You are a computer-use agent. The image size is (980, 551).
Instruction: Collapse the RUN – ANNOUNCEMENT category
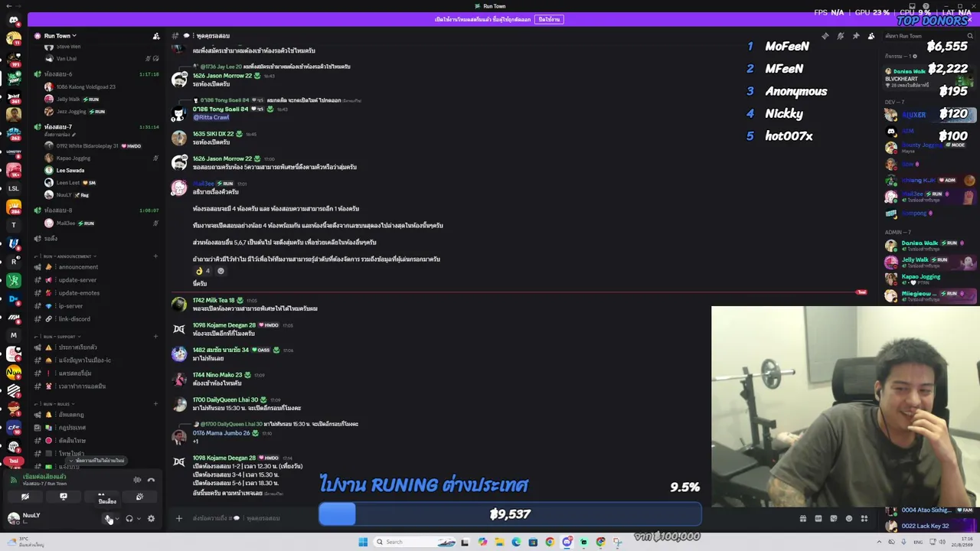coord(67,256)
